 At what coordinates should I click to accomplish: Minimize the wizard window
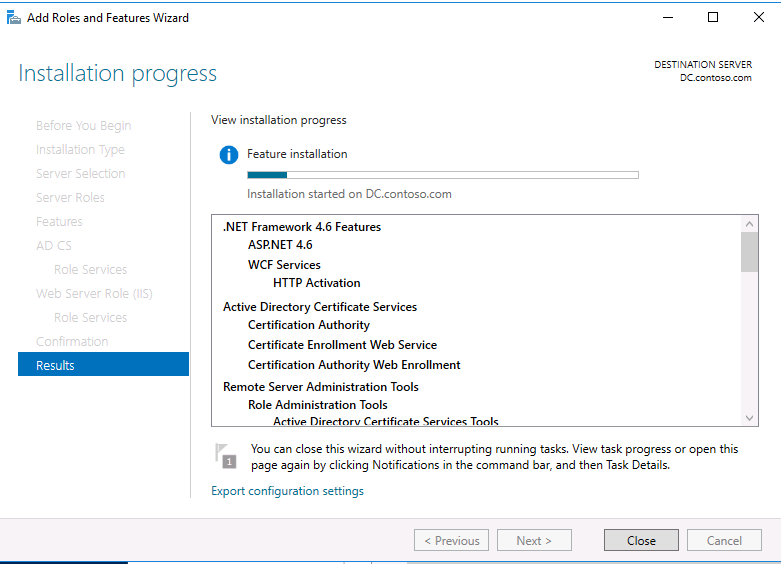(x=666, y=17)
